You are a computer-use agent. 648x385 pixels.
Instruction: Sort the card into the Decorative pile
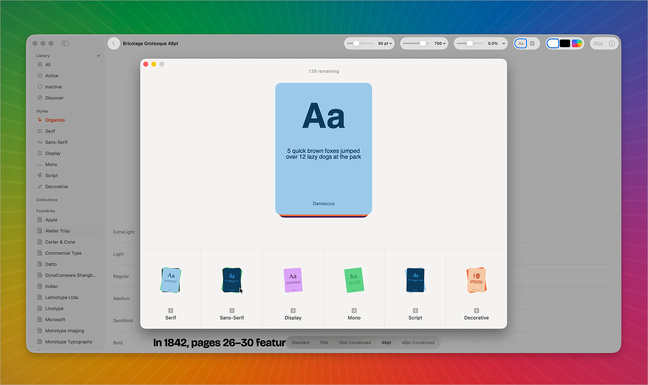point(476,280)
